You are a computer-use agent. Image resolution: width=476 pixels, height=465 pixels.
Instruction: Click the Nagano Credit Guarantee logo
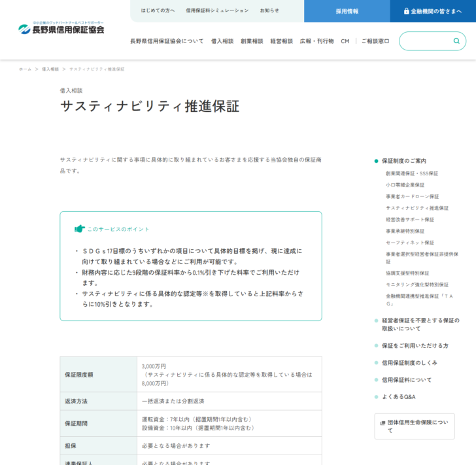(61, 28)
